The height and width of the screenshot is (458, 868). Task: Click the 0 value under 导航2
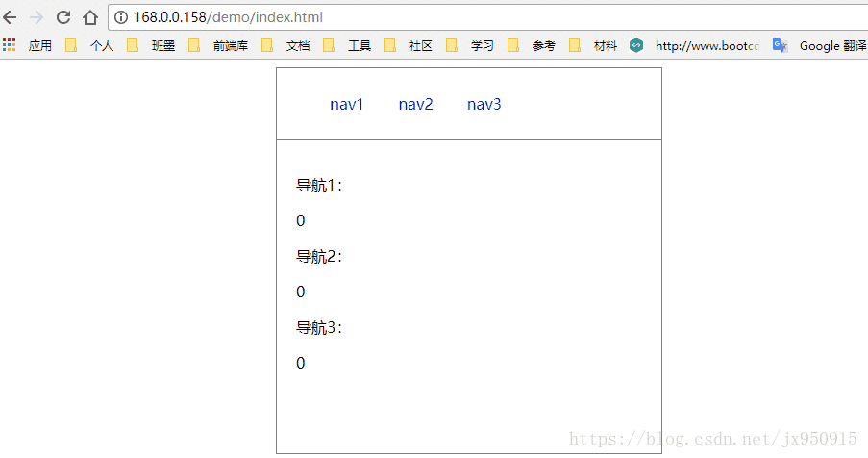301,292
